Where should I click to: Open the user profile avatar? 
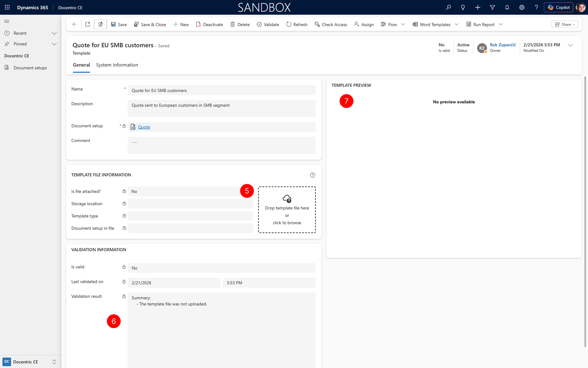tap(581, 7)
